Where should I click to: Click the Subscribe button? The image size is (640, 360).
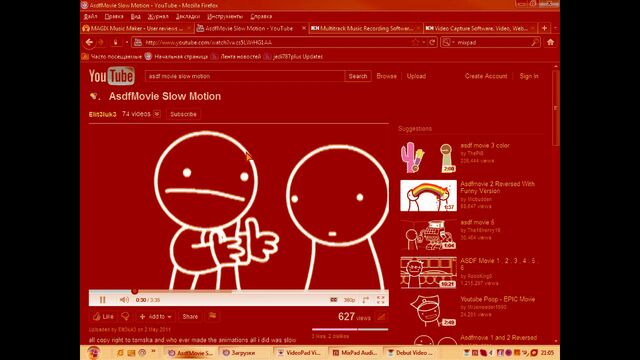coord(183,114)
